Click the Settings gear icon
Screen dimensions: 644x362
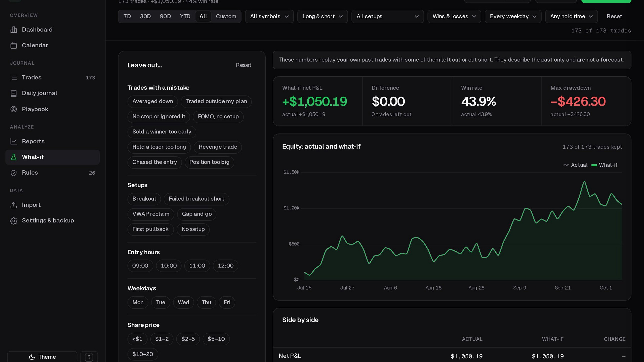pyautogui.click(x=14, y=221)
